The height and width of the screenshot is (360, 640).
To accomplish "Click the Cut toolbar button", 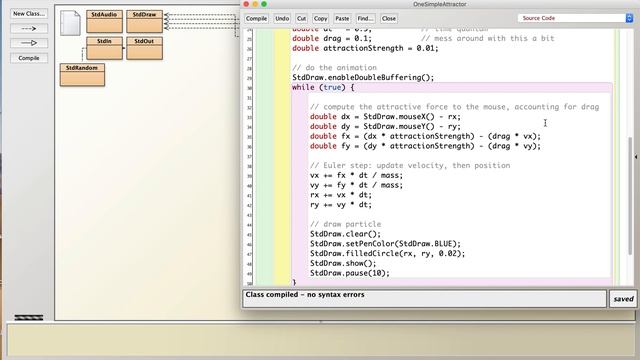I will (301, 18).
